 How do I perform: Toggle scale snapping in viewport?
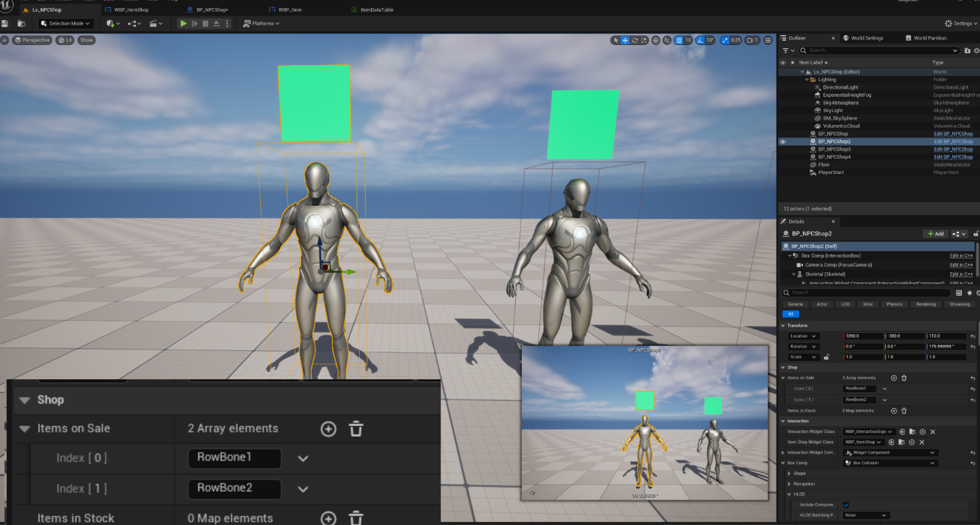725,40
